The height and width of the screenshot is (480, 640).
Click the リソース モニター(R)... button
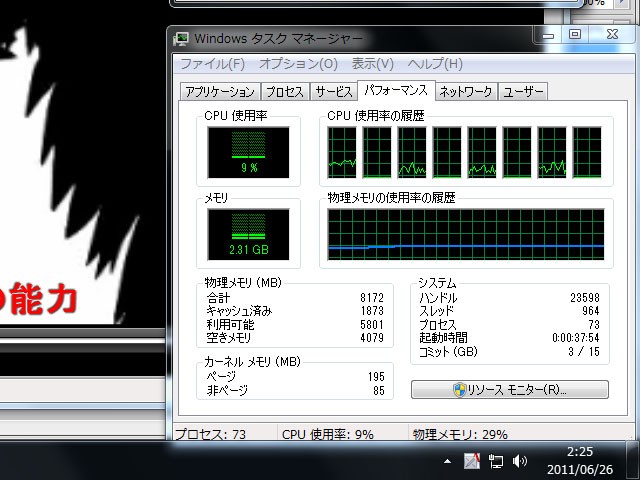pos(510,389)
